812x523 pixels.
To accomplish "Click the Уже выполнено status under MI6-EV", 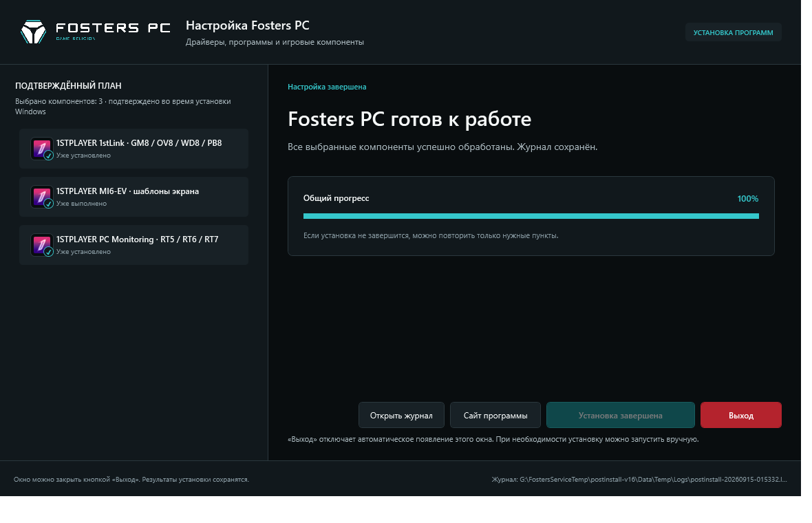I will pos(81,204).
